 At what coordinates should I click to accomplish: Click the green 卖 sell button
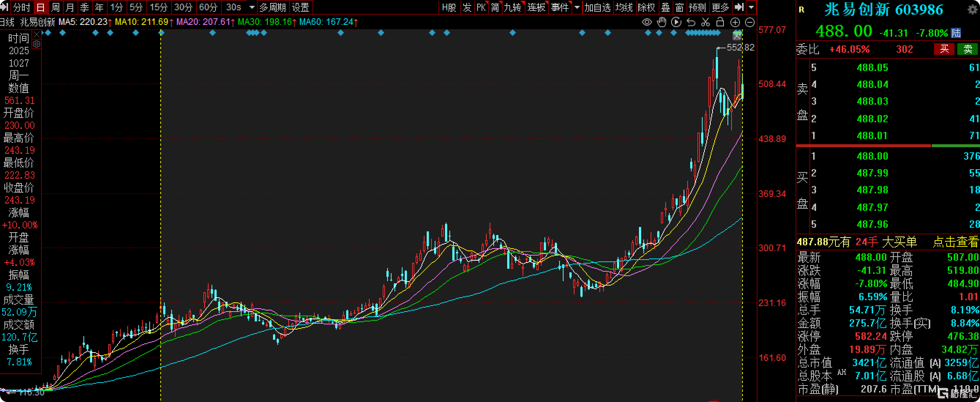pyautogui.click(x=968, y=49)
